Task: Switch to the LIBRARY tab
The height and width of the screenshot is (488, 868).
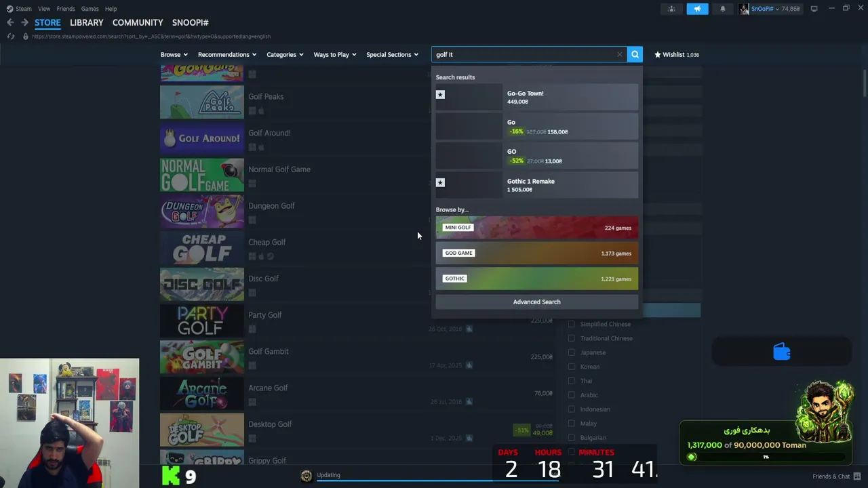Action: click(87, 22)
